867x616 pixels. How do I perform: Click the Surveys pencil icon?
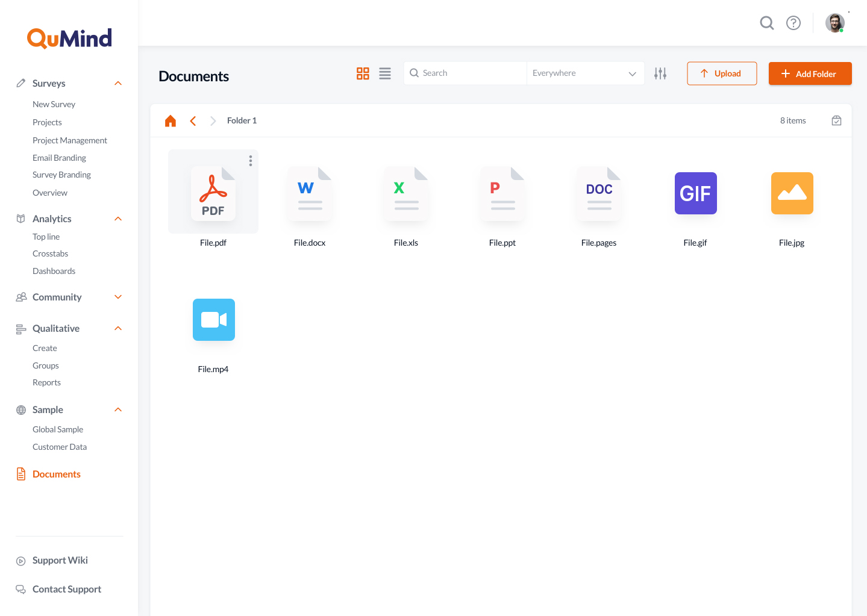(x=21, y=83)
